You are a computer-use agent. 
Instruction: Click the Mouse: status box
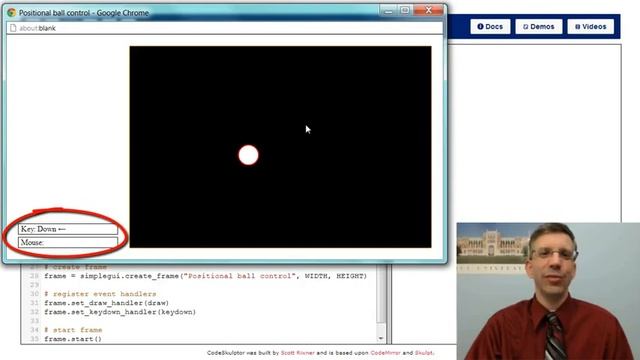(x=68, y=242)
